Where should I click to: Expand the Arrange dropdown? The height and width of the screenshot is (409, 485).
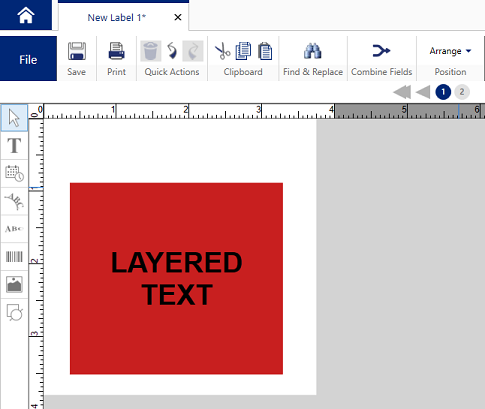[450, 51]
